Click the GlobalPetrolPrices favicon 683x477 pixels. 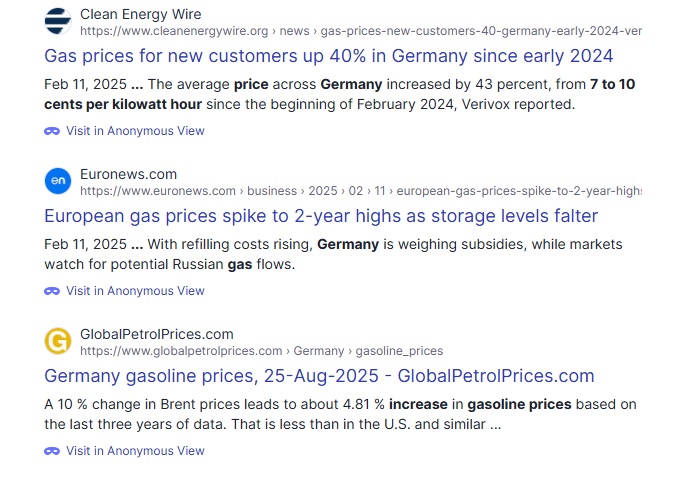[58, 341]
